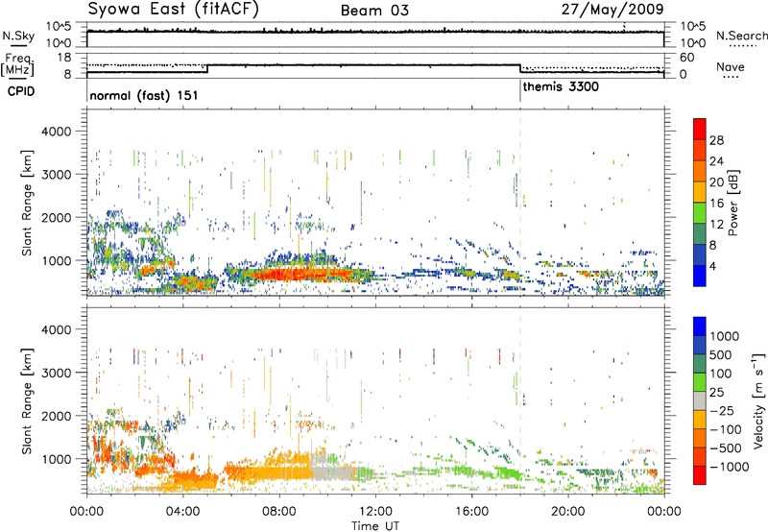Click the 'normal (fast) 151' text
This screenshot has width=768, height=532.
coord(143,95)
